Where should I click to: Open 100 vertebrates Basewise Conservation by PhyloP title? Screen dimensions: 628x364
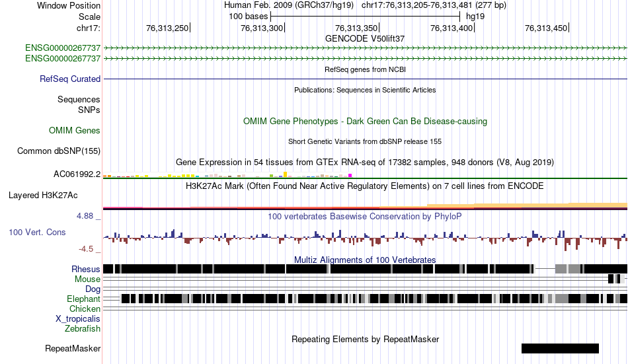(364, 217)
